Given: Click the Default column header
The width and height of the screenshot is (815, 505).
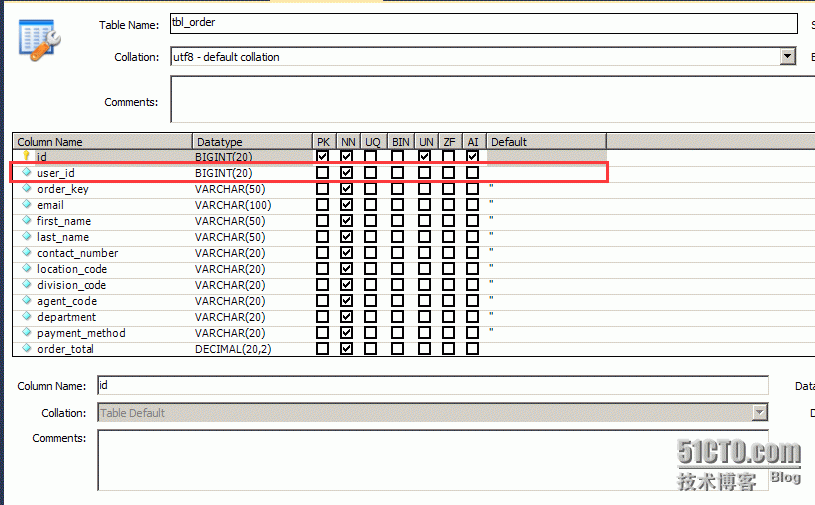Looking at the screenshot, I should click(546, 141).
